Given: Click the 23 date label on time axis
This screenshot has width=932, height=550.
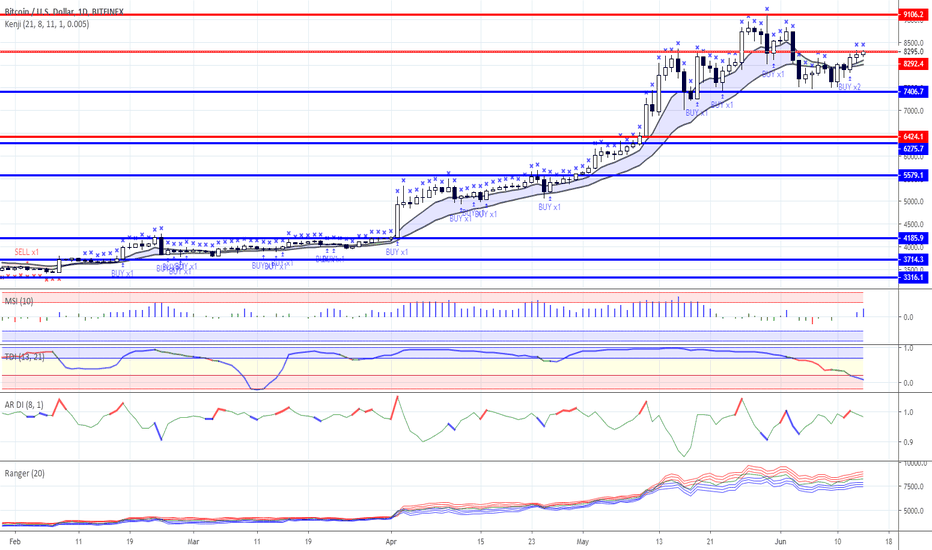Looking at the screenshot, I should (x=531, y=542).
